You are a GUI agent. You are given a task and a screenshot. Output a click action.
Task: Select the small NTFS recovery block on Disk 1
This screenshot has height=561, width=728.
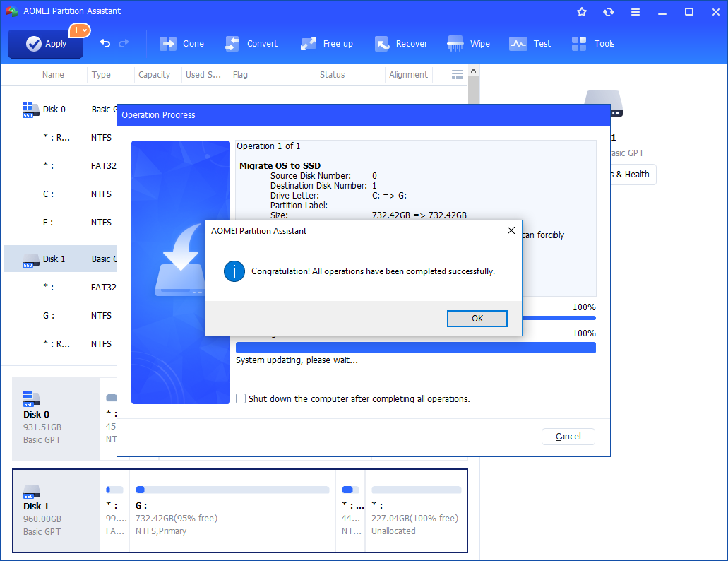(x=350, y=511)
